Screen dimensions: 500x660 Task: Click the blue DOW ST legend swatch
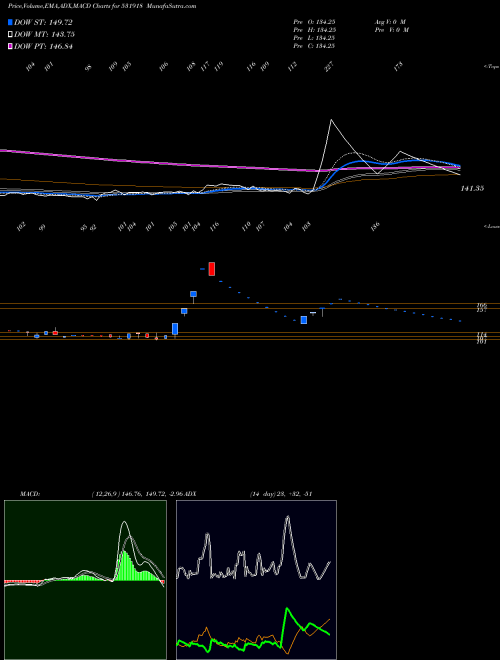[x=11, y=22]
